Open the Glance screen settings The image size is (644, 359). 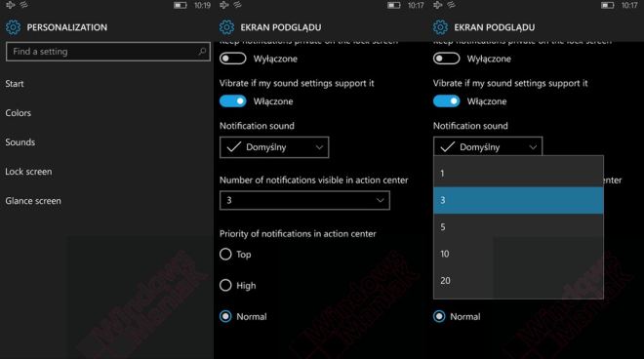pos(33,201)
